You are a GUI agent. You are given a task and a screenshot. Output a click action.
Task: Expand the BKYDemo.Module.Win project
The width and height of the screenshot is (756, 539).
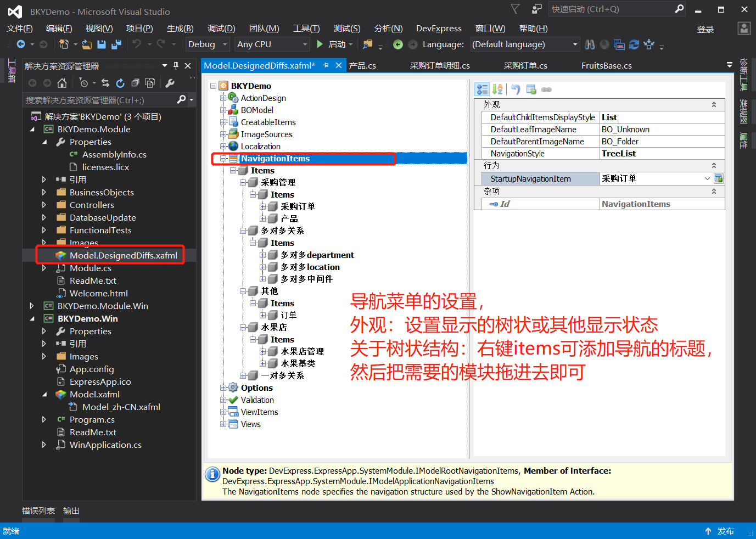32,306
